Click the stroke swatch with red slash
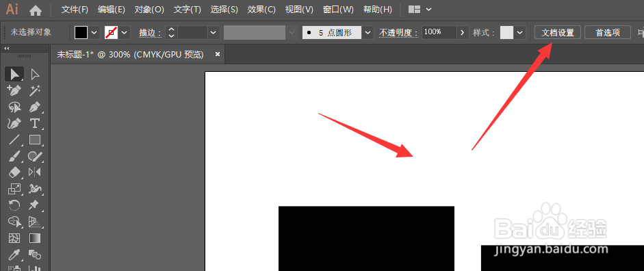Viewport: 644px width, 271px height. 112,32
